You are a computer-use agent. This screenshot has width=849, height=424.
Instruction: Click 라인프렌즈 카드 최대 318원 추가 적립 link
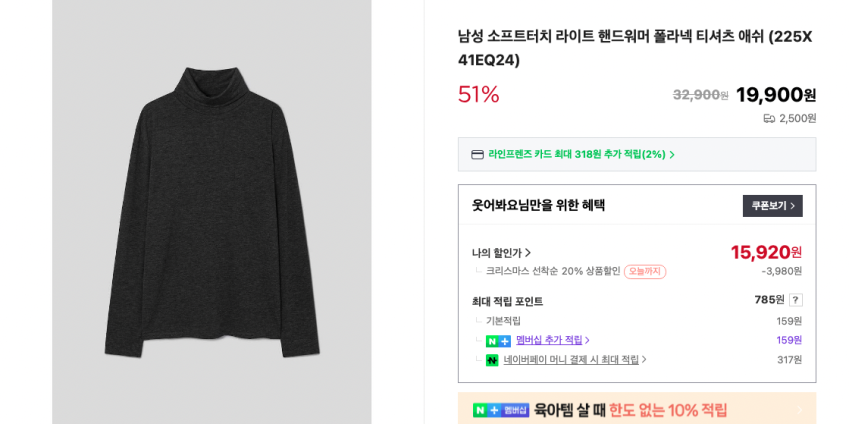coord(577,155)
